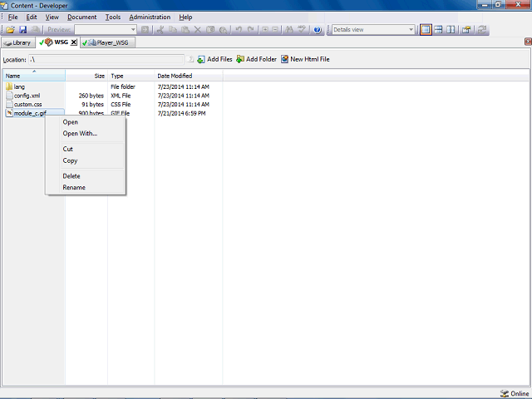Image resolution: width=532 pixels, height=399 pixels.
Task: Click the Save floppy disk icon
Action: (22, 30)
